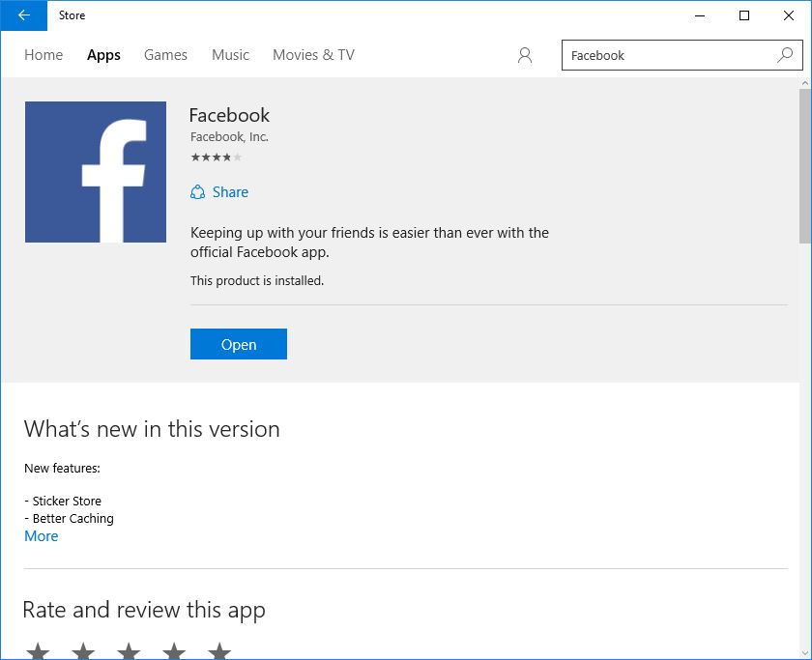Rate the app four stars
Image resolution: width=812 pixels, height=660 pixels.
click(x=174, y=650)
